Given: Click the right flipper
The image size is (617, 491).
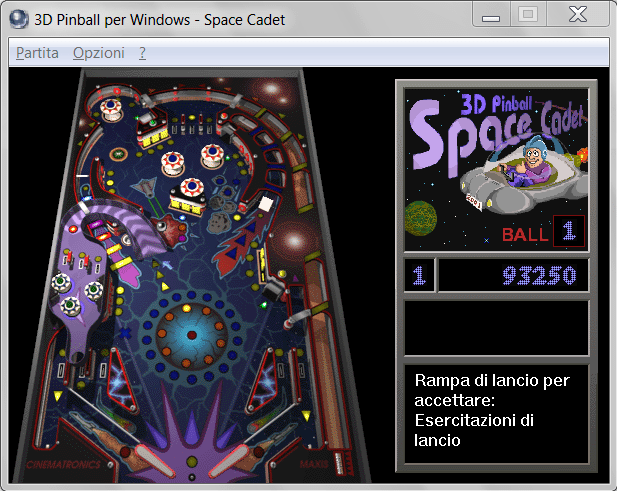Looking at the screenshot, I should [x=229, y=460].
